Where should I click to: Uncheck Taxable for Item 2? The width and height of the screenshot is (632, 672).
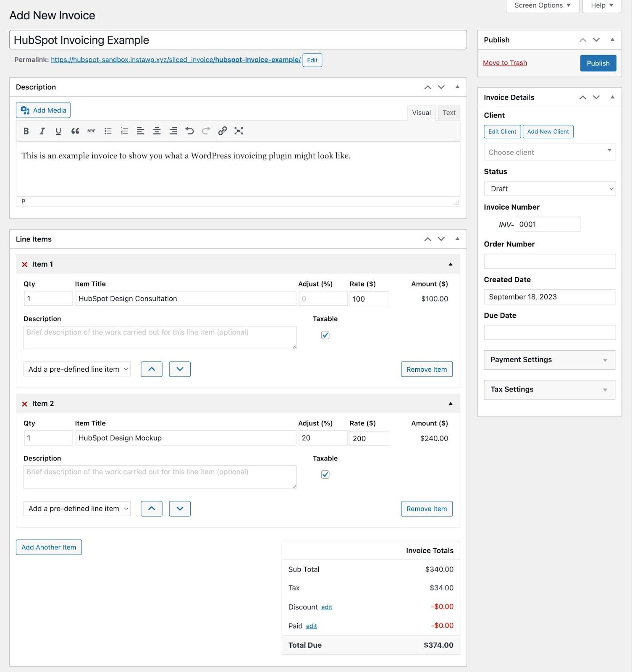click(x=325, y=475)
